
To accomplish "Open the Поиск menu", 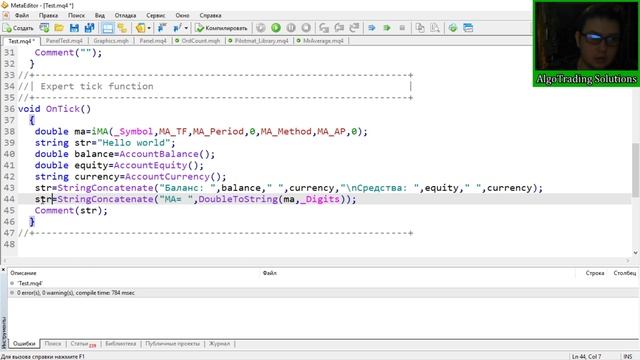I will click(x=76, y=16).
